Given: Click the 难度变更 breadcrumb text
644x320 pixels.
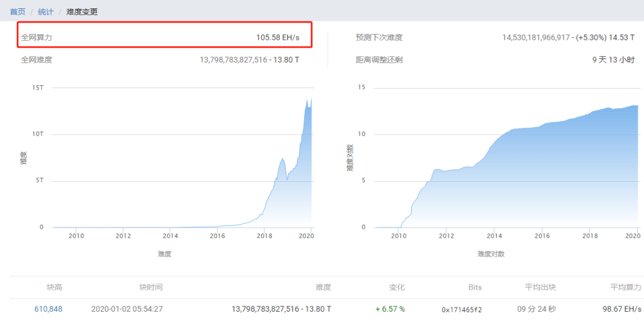Looking at the screenshot, I should 82,11.
